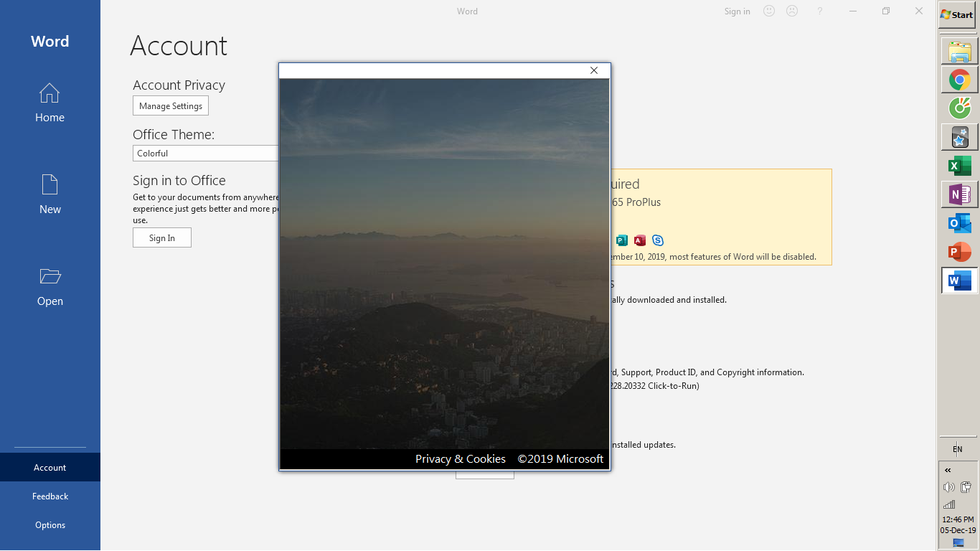Launch PowerPoint from the taskbar
The image size is (980, 551).
click(959, 252)
